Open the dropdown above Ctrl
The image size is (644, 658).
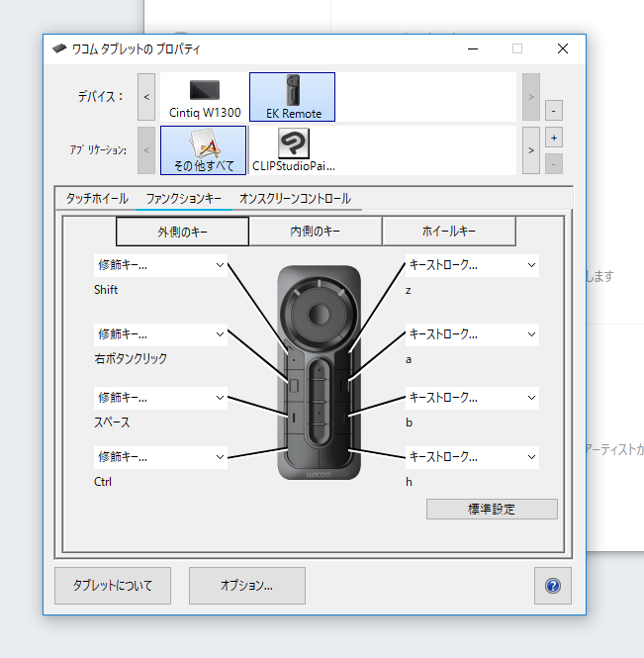click(160, 457)
